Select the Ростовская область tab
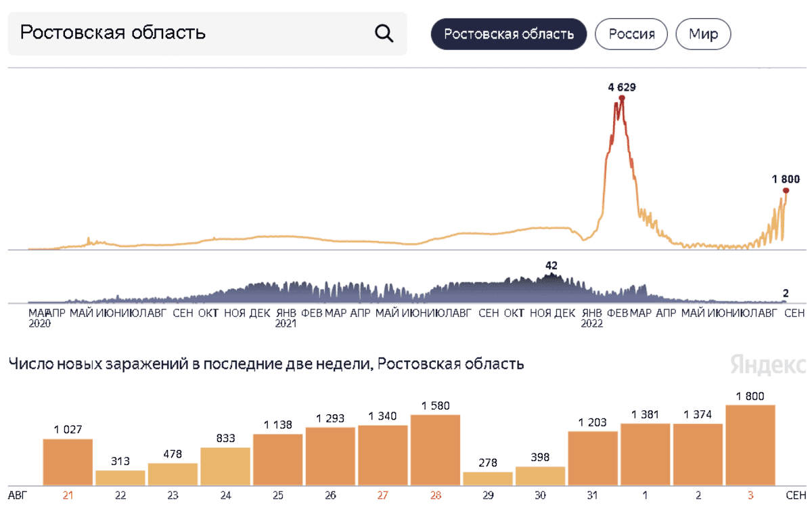The height and width of the screenshot is (507, 812). [509, 34]
